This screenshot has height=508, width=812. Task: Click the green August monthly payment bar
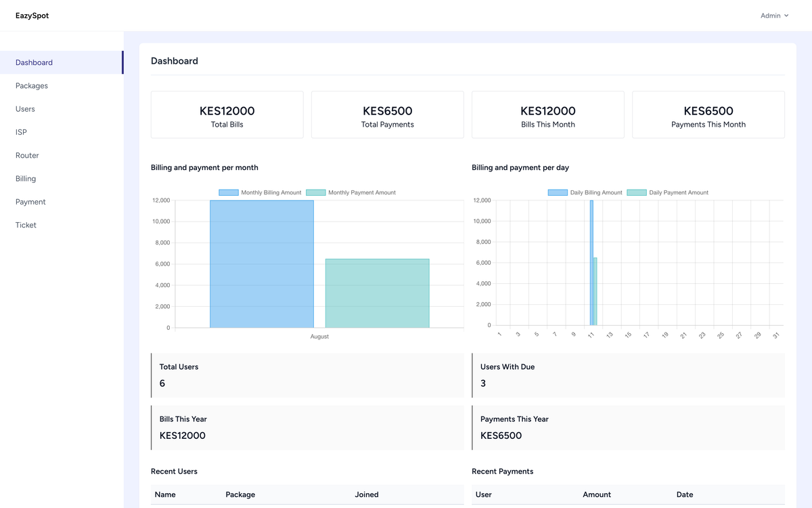(377, 293)
